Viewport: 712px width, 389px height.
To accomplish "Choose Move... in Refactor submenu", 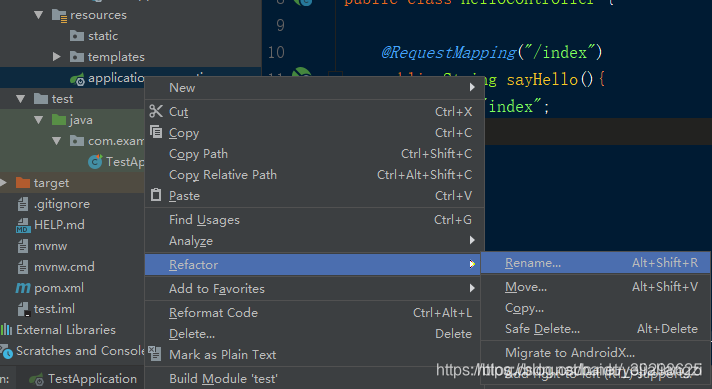I will coord(595,287).
